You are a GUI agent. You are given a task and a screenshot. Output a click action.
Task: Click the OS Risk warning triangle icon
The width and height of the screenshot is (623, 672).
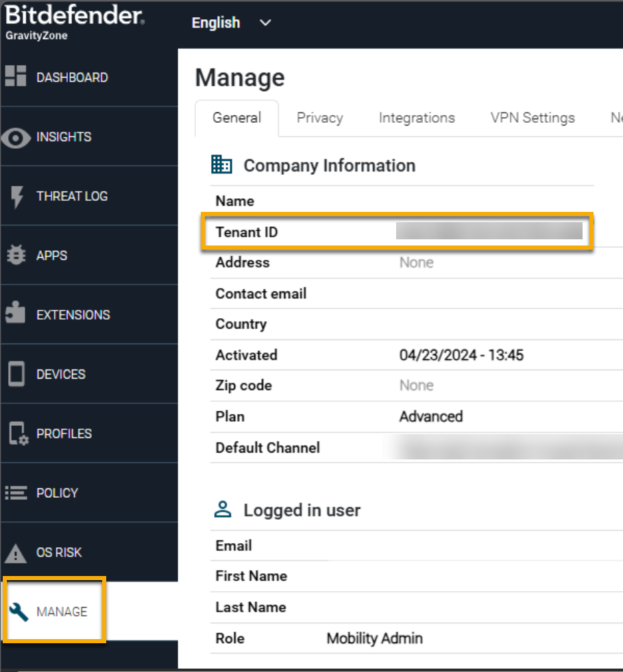(x=16, y=553)
